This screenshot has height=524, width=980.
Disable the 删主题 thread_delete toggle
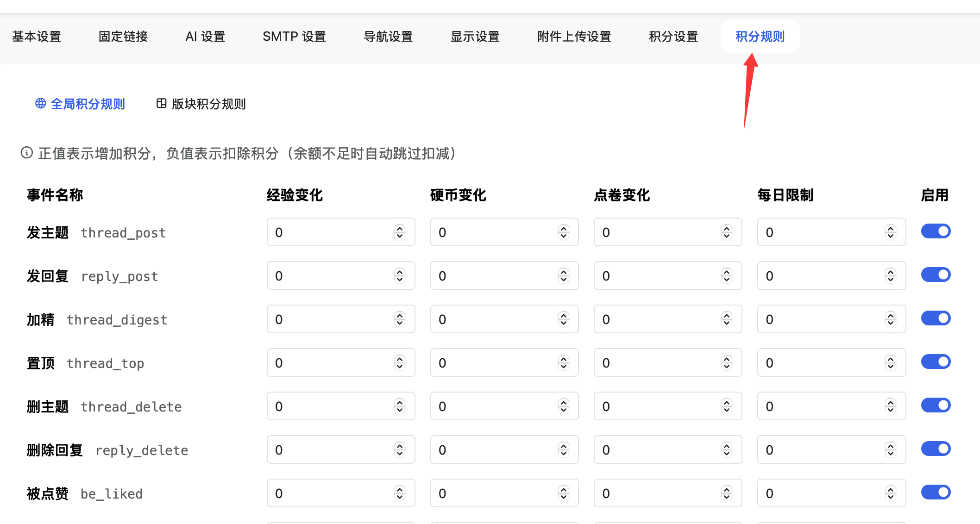click(x=936, y=405)
